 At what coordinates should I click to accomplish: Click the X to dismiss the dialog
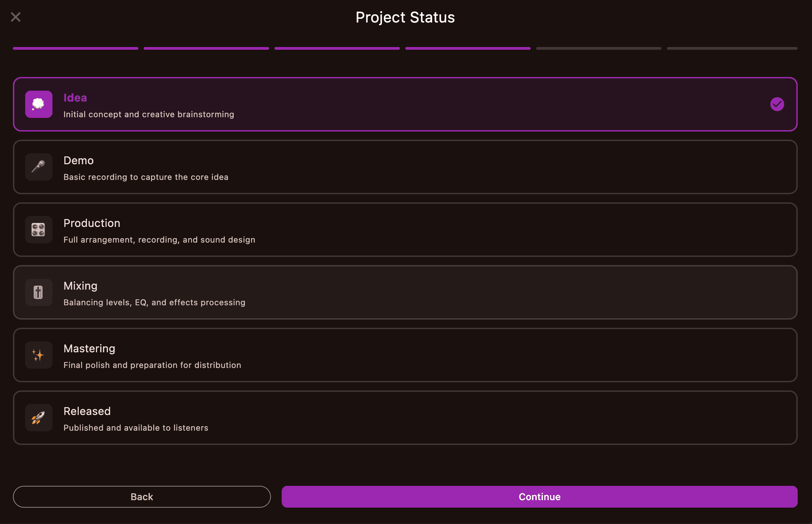pyautogui.click(x=16, y=17)
